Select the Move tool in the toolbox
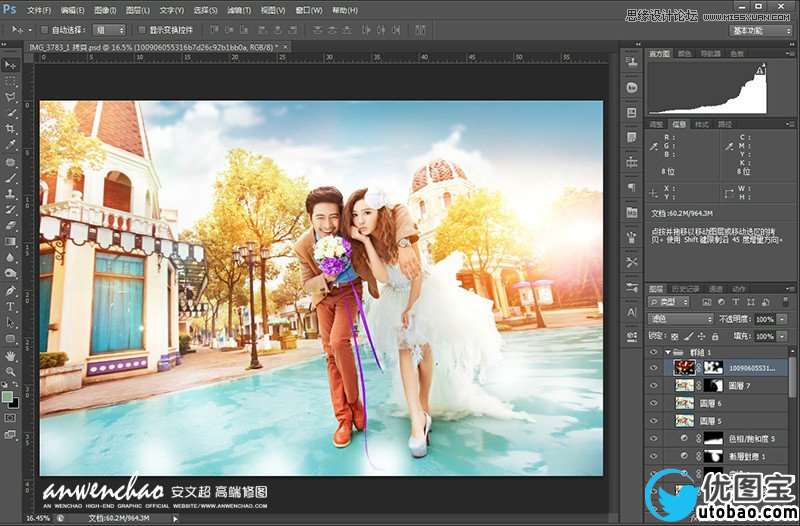 (x=10, y=65)
